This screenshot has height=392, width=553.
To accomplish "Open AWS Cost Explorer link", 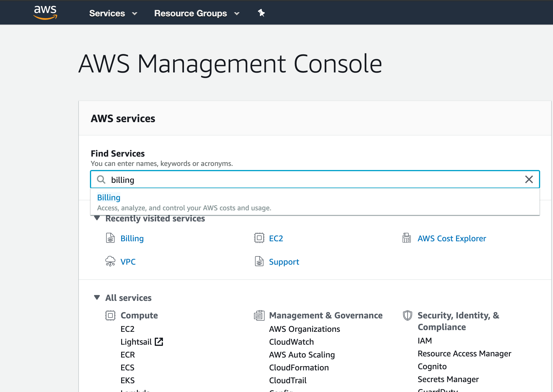I will (x=452, y=238).
